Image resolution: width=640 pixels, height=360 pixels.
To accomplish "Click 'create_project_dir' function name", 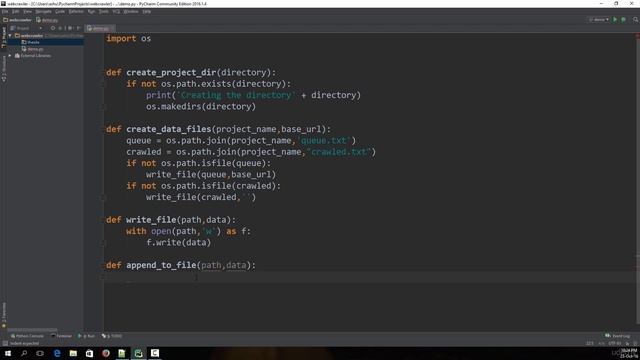I will pyautogui.click(x=171, y=73).
